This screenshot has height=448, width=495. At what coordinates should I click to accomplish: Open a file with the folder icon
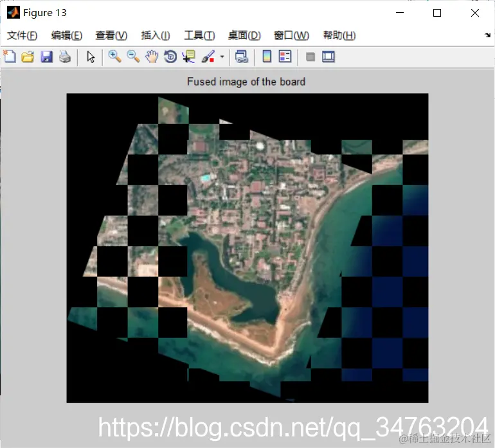click(28, 57)
